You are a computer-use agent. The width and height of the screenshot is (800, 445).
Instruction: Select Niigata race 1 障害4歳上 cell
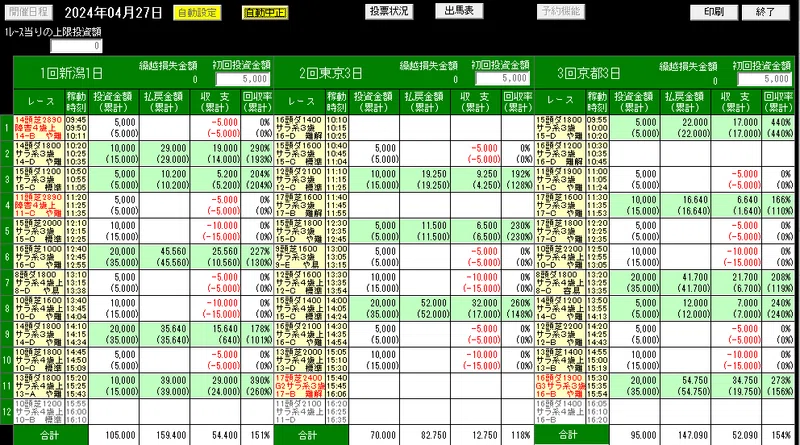pos(39,128)
